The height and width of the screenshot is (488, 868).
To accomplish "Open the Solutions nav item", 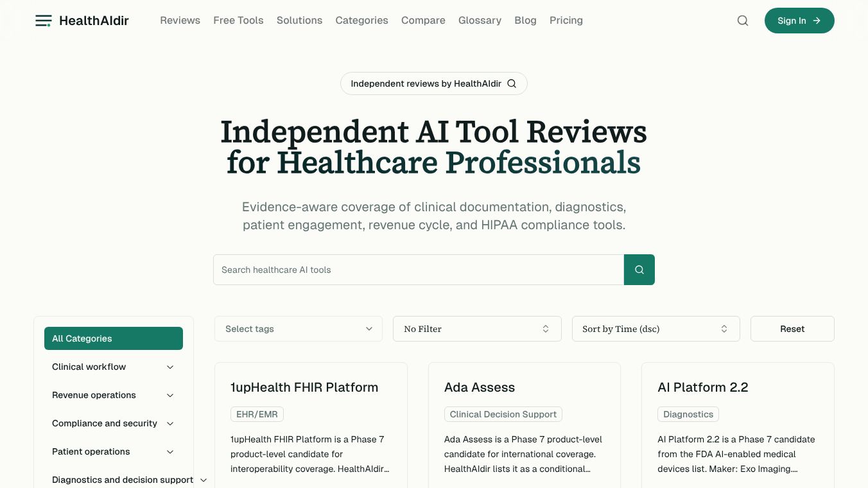I will pyautogui.click(x=299, y=21).
